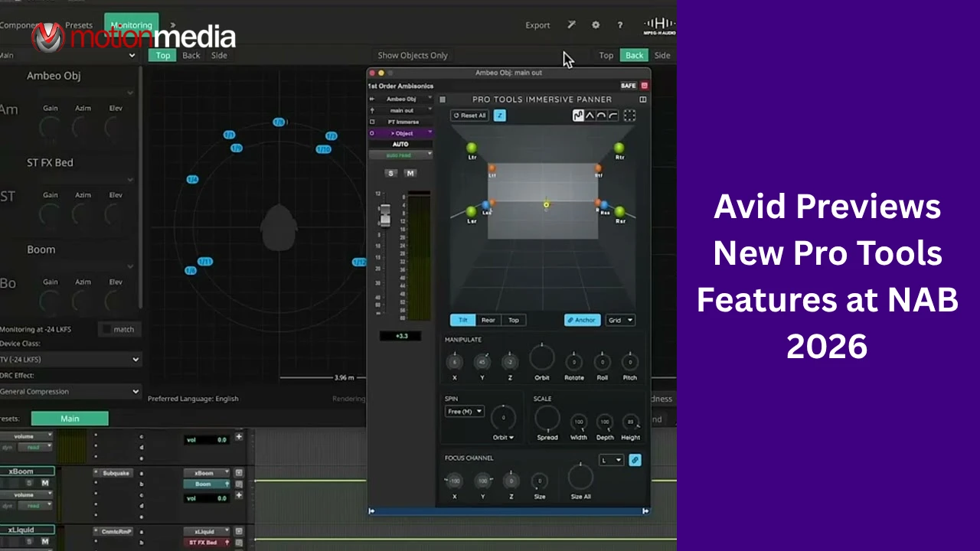Select the free-path trajectory shape icon
Viewport: 980px width, 551px height.
[578, 116]
